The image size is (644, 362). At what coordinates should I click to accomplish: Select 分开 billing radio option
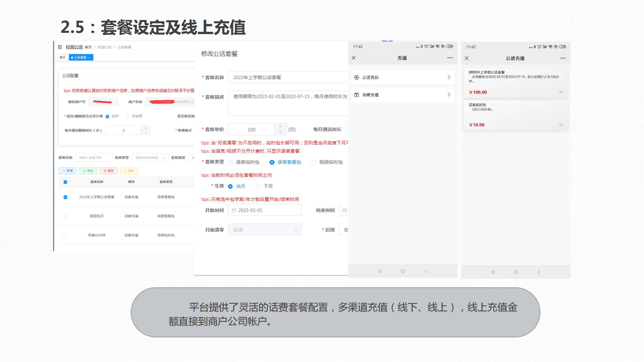112,116
